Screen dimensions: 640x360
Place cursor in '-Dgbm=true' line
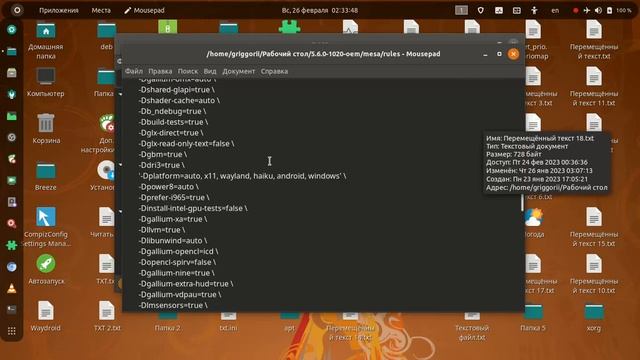[x=162, y=154]
